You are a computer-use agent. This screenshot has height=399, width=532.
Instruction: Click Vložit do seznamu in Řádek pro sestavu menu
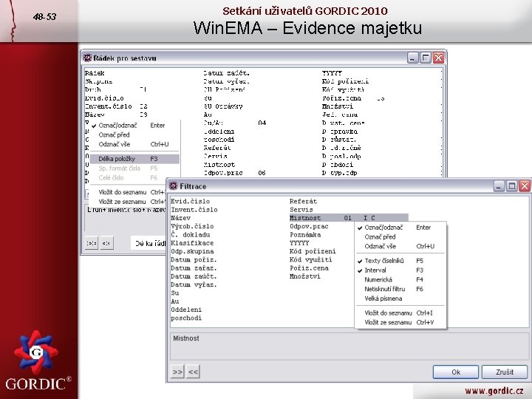(129, 192)
